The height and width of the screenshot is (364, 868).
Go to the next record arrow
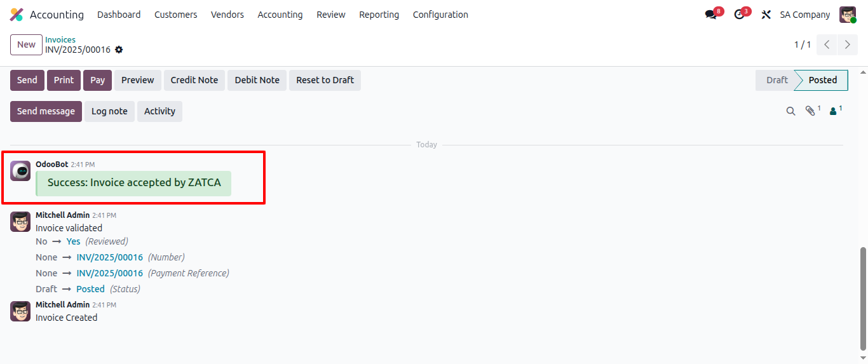click(x=847, y=44)
